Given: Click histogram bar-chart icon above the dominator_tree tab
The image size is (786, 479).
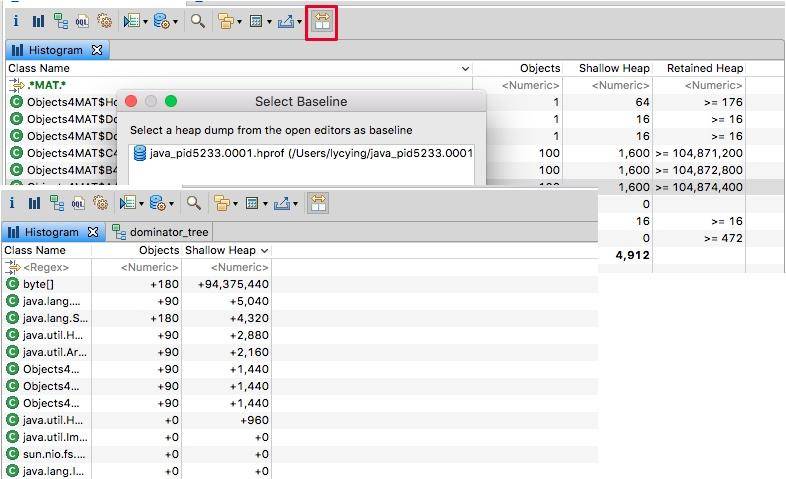Looking at the screenshot, I should point(34,203).
